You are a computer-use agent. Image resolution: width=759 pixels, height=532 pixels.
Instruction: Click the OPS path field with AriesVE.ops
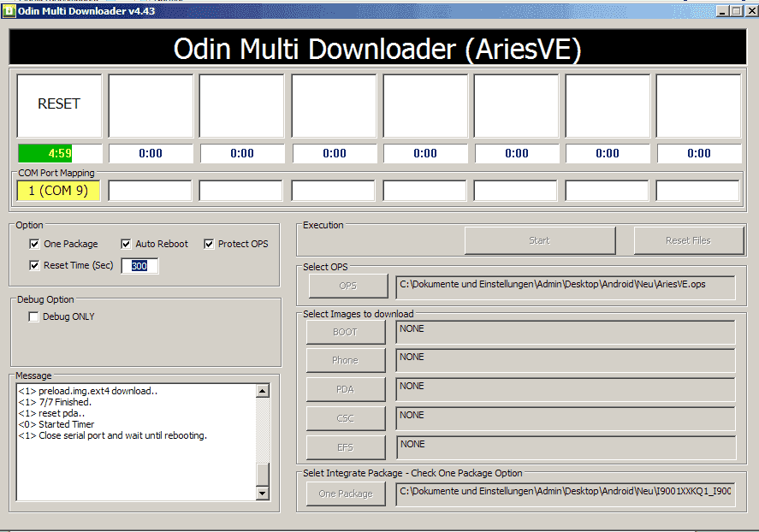coord(566,287)
